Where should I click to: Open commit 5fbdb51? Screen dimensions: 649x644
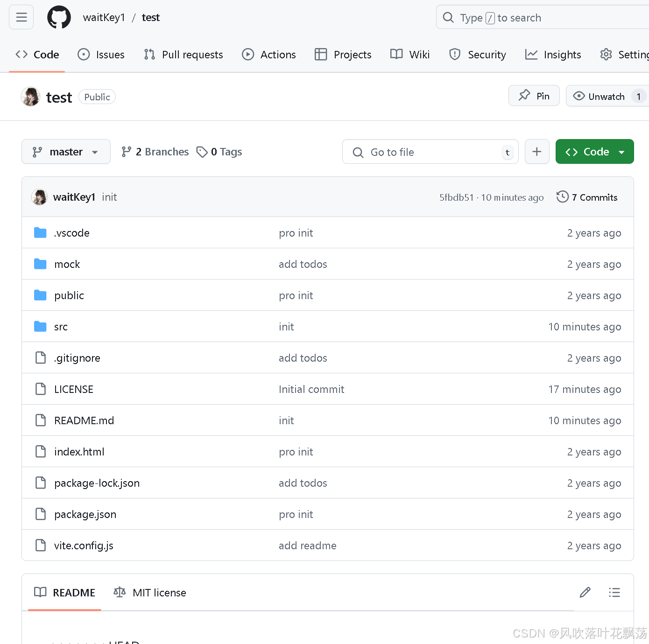[x=456, y=197]
